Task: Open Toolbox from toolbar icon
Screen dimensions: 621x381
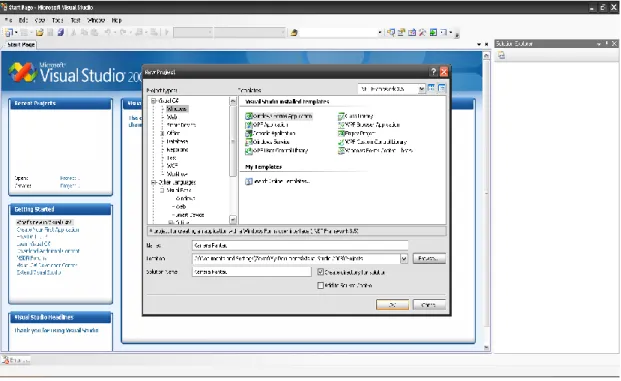Action: [422, 32]
